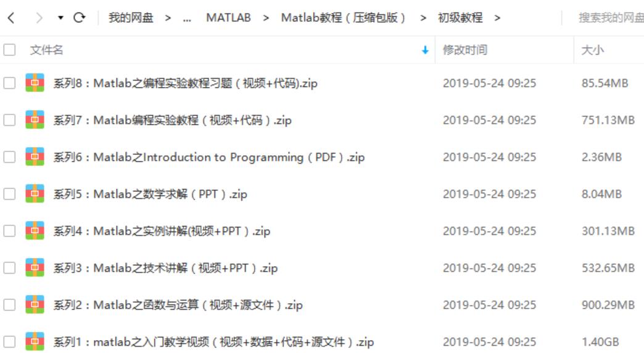The height and width of the screenshot is (353, 644).
Task: Check the box for 系列7 zip file
Action: 9,120
